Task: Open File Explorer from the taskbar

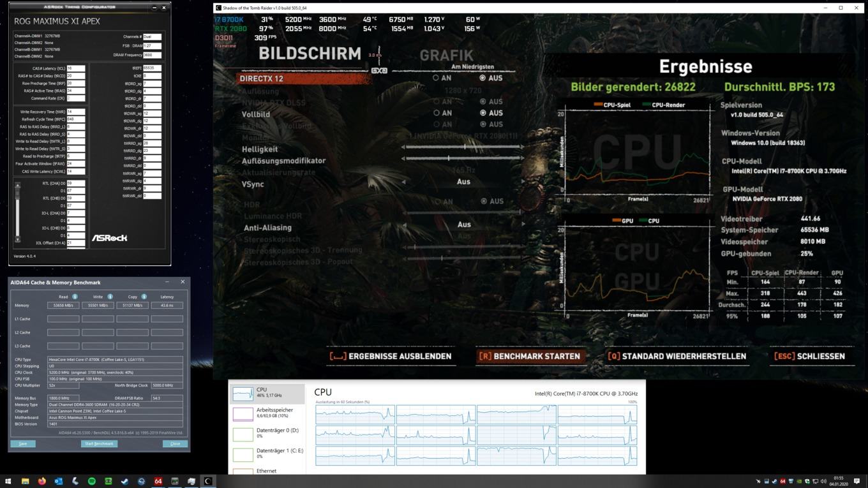Action: pyautogui.click(x=25, y=481)
